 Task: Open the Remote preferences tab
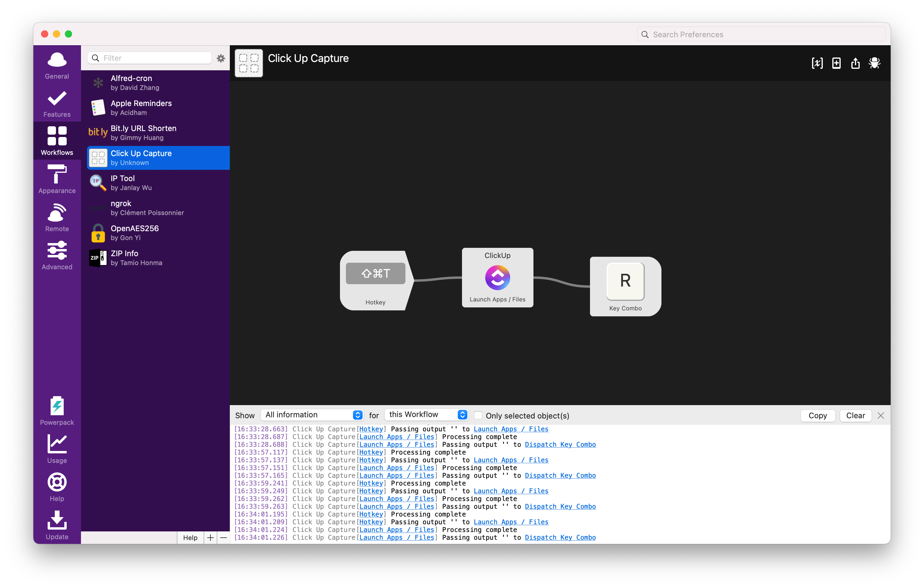57,217
